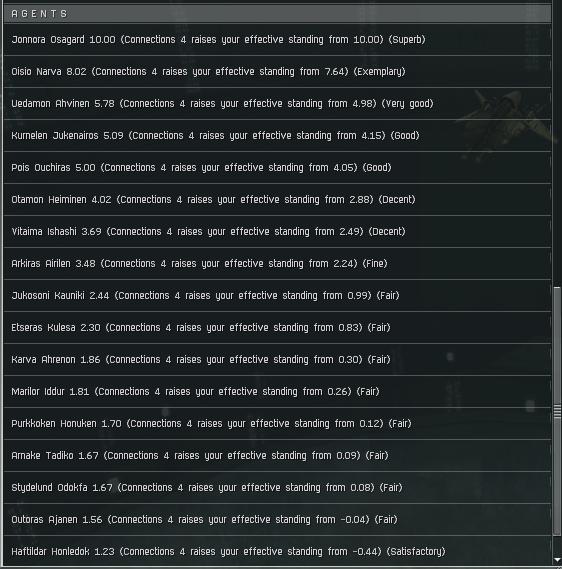Select Otamon Heiminen agent row

point(278,199)
